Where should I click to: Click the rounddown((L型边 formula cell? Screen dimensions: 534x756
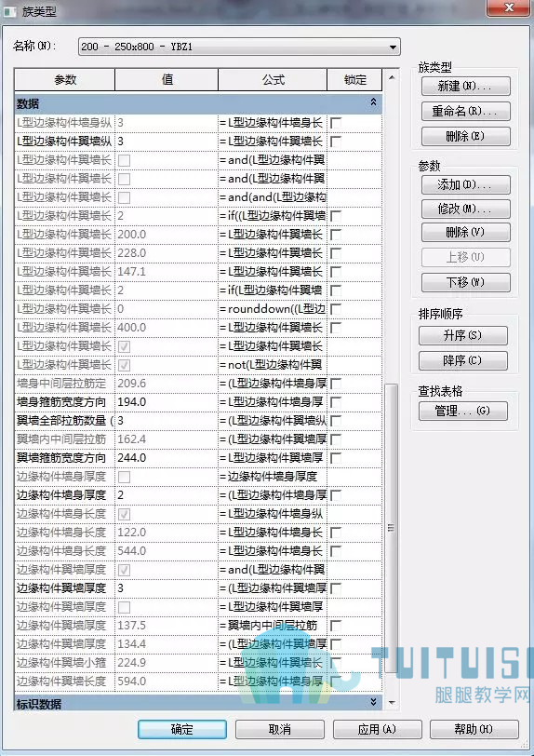(x=273, y=309)
